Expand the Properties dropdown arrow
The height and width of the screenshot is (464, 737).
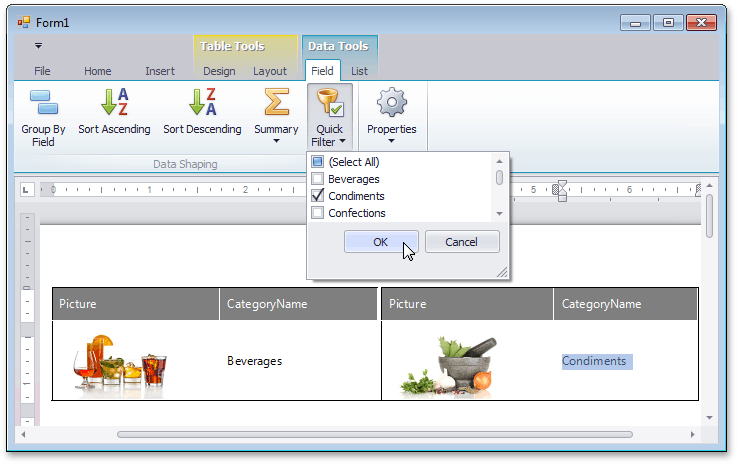point(392,141)
